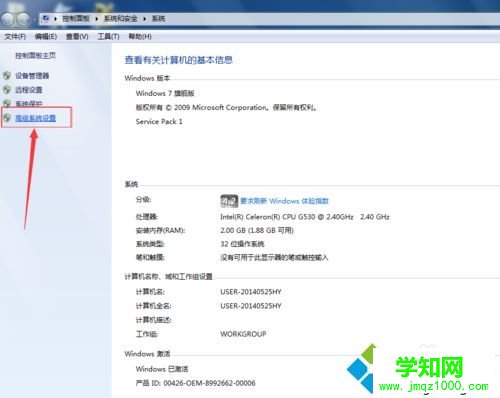This screenshot has height=398, width=500.
Task: Click the forward navigation arrow button
Action: click(x=24, y=19)
